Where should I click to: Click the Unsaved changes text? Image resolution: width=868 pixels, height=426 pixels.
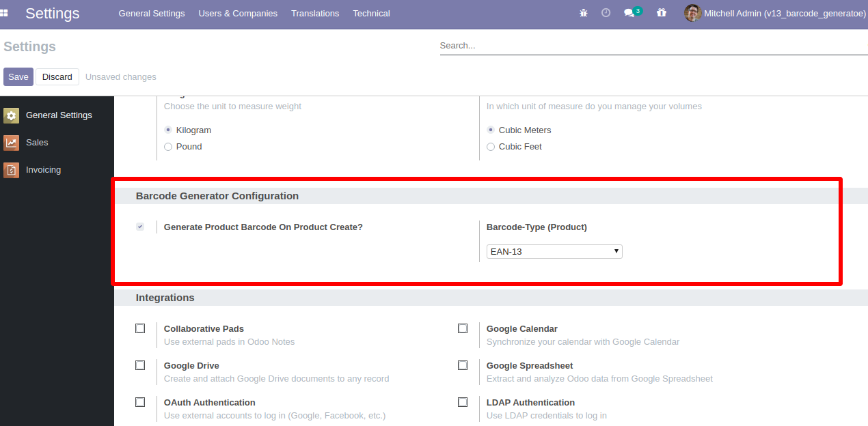pos(121,77)
